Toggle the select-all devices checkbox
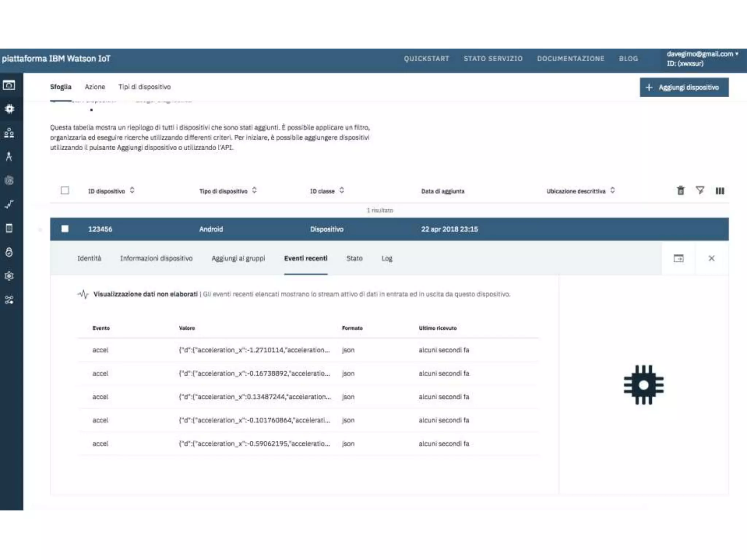The width and height of the screenshot is (747, 560). click(x=65, y=191)
